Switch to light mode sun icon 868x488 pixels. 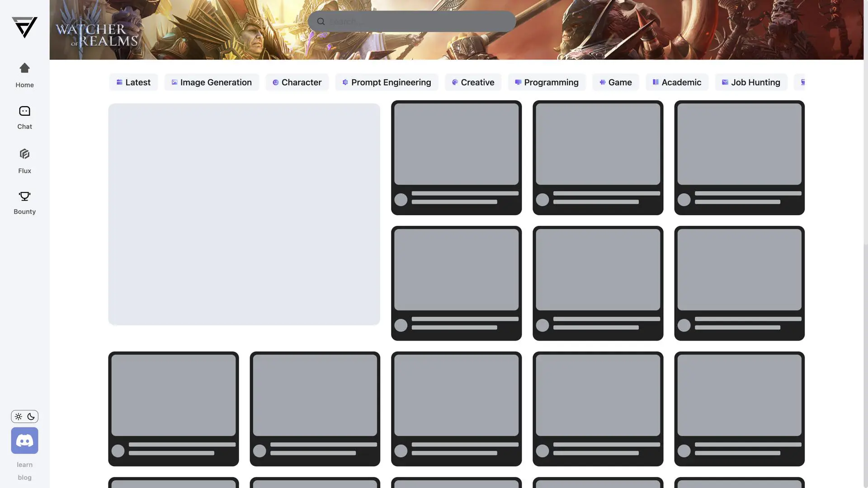pyautogui.click(x=19, y=417)
